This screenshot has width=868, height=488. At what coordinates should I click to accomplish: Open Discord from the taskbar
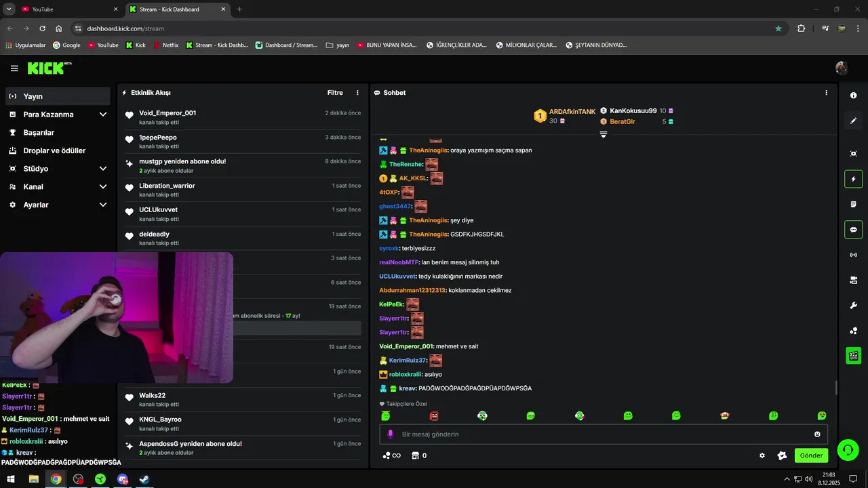[123, 479]
